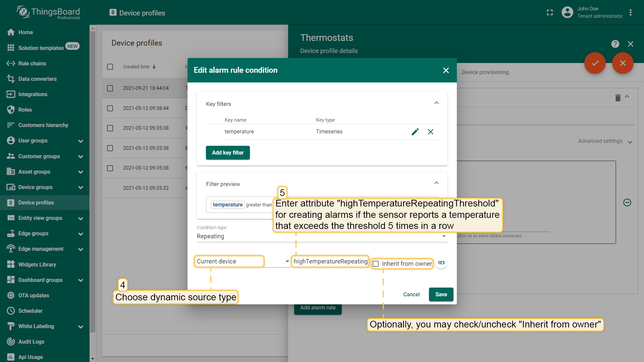Click the numeric 123 value type icon

(441, 263)
